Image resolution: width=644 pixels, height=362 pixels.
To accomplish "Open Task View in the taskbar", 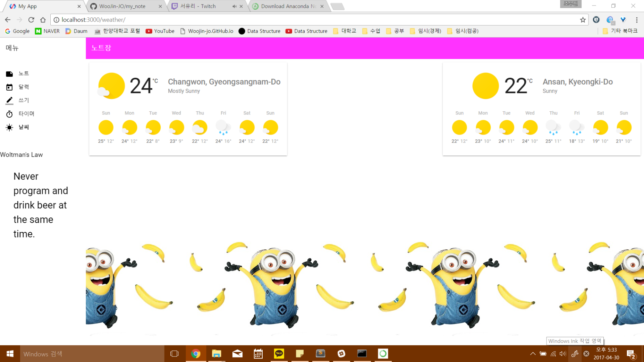I will click(175, 354).
